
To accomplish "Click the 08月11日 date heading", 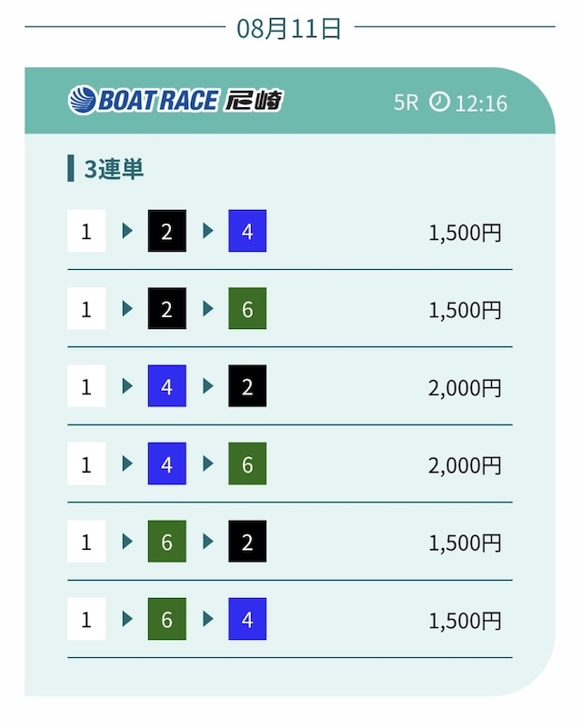I will pyautogui.click(x=289, y=28).
